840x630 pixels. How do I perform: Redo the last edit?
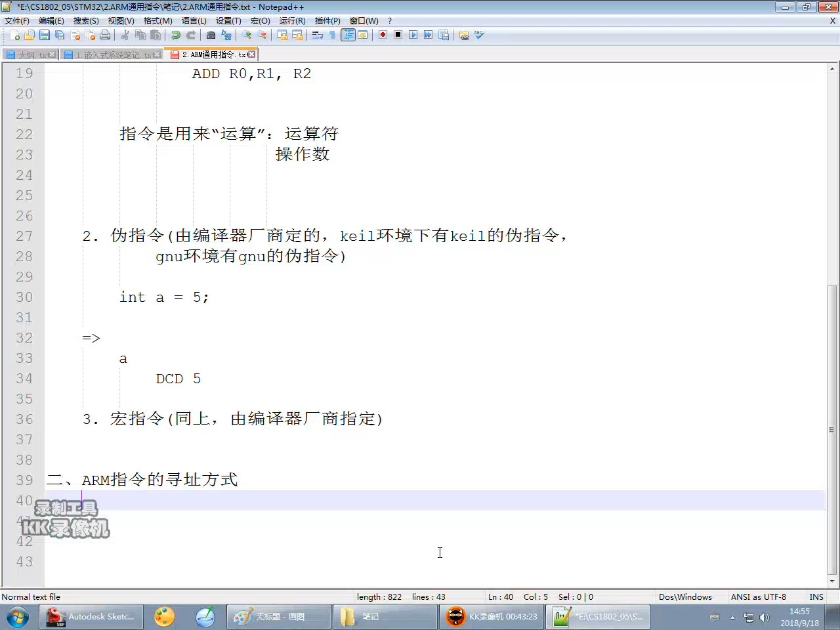pos(191,35)
